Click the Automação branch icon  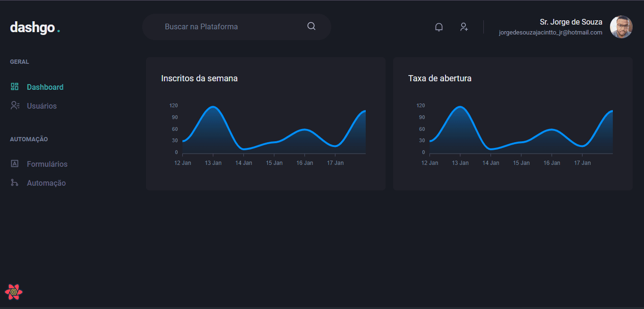pyautogui.click(x=14, y=182)
